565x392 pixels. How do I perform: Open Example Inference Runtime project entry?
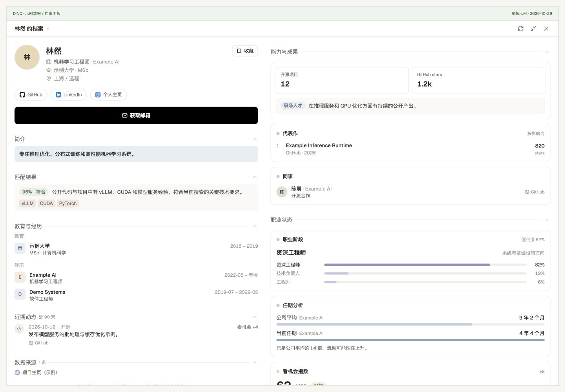click(410, 149)
